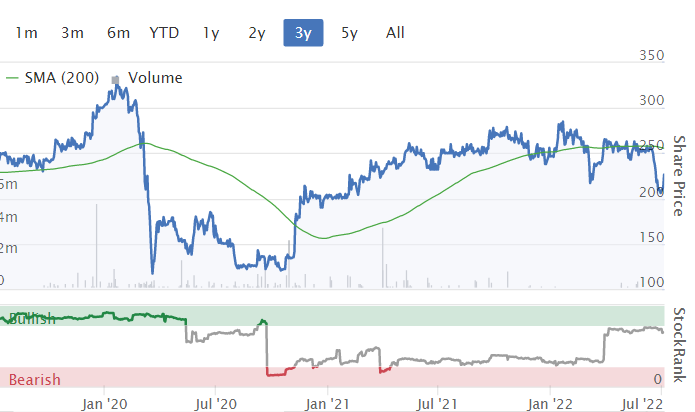Click the Jan '20 axis label
The width and height of the screenshot is (695, 412).
tap(105, 404)
